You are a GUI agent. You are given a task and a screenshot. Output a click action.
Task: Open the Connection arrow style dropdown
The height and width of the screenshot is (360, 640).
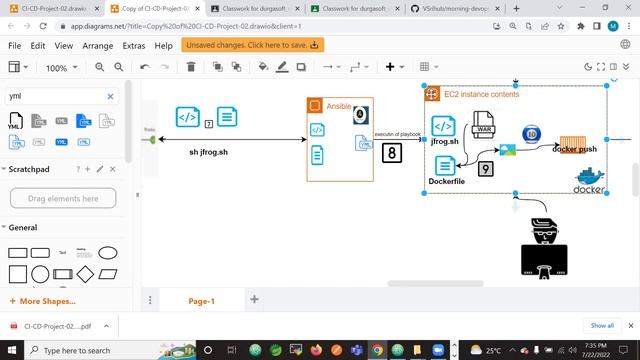pos(331,67)
